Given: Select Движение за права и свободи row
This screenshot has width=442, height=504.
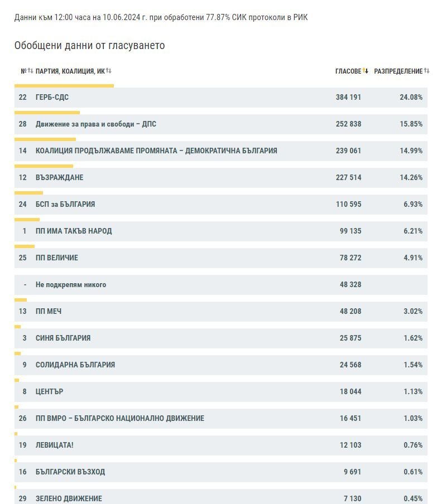Looking at the screenshot, I should pyautogui.click(x=220, y=124).
